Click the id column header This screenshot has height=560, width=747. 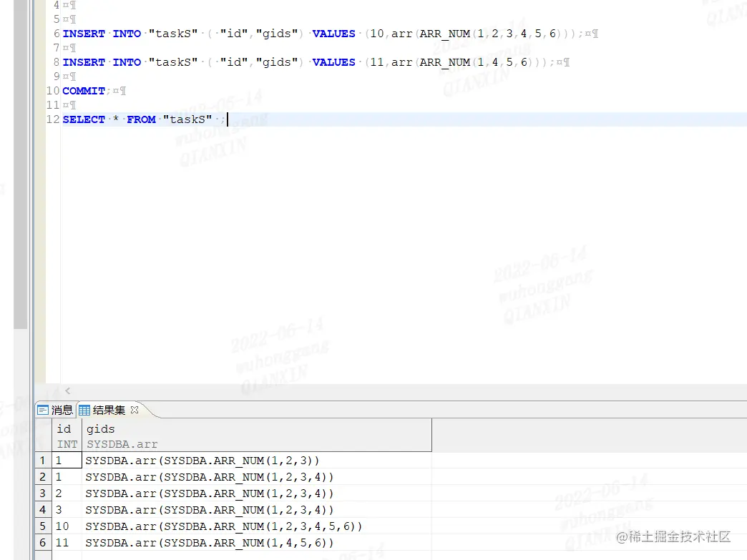67,436
